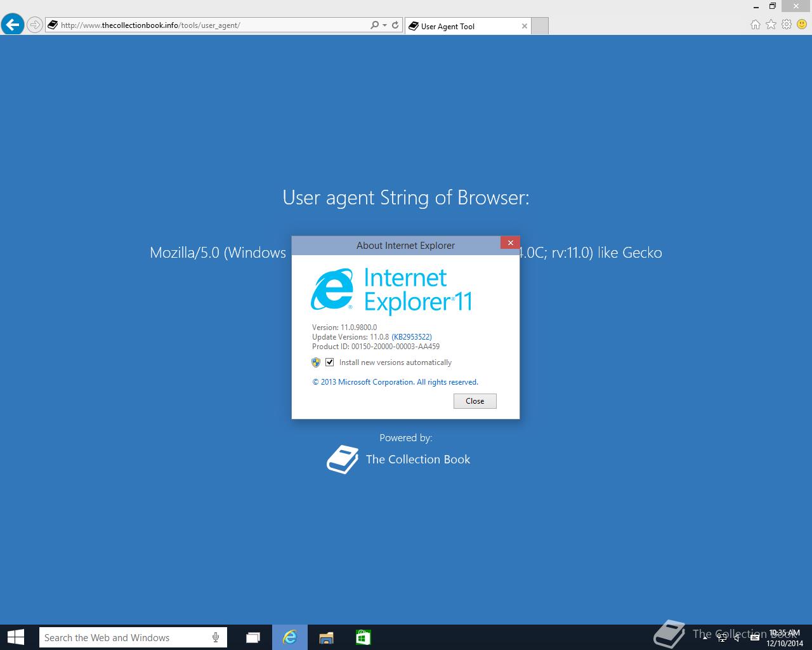Restore down the browser window

pos(773,6)
